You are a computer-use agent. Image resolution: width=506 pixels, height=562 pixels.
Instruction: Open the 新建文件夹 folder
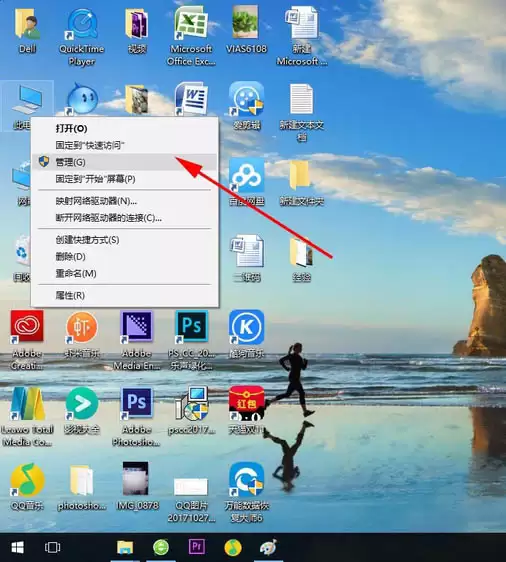(300, 175)
